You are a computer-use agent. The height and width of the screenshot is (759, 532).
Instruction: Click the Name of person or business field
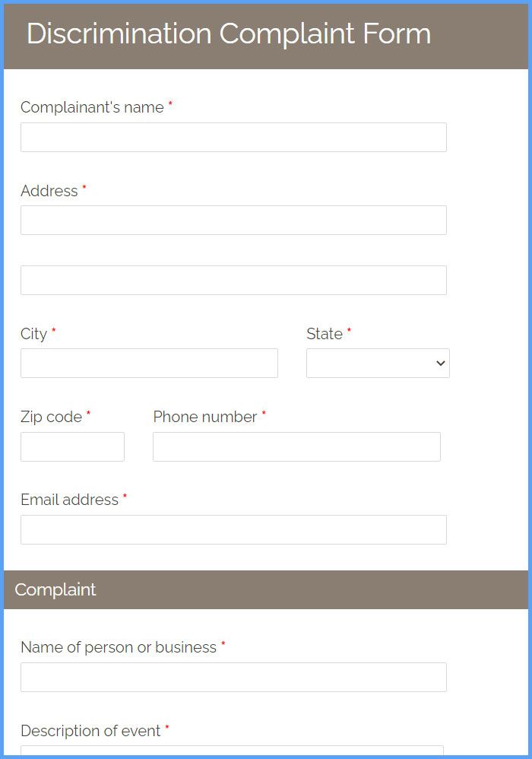[x=233, y=677]
